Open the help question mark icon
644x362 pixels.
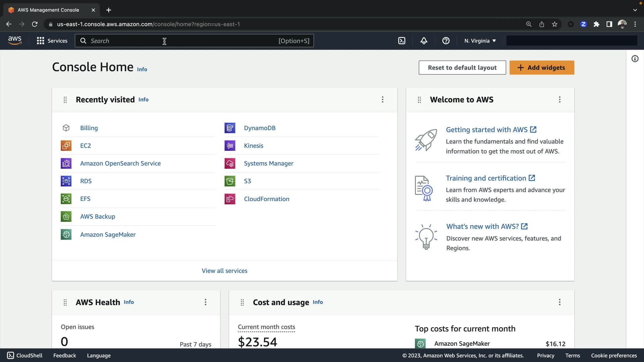pyautogui.click(x=446, y=41)
